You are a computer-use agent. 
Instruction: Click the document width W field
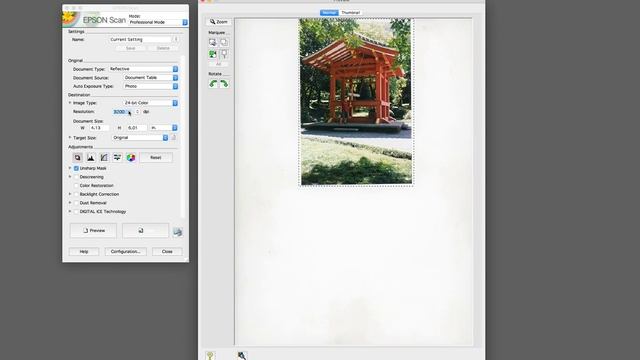pos(99,128)
